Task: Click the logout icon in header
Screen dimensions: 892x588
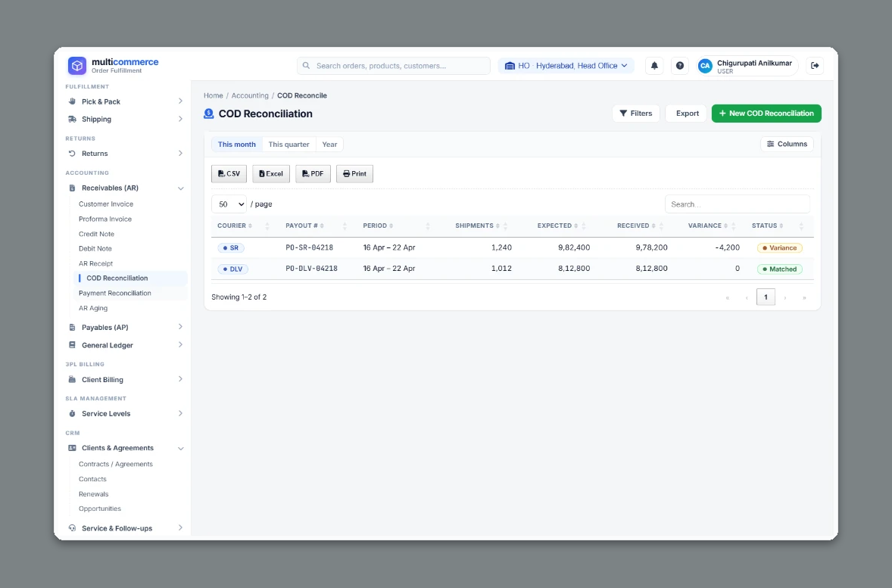Action: click(815, 66)
